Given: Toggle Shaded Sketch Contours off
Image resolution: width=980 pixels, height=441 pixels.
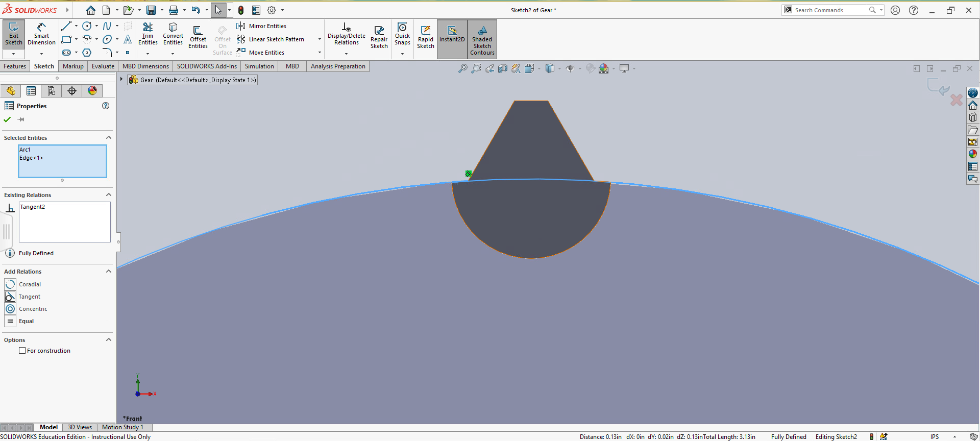Looking at the screenshot, I should (482, 39).
